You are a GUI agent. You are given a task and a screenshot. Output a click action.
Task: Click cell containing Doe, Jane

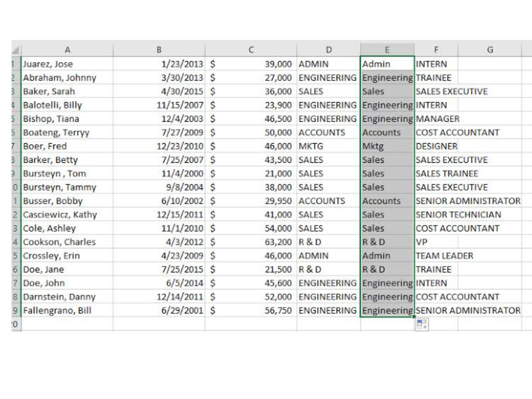click(x=67, y=269)
